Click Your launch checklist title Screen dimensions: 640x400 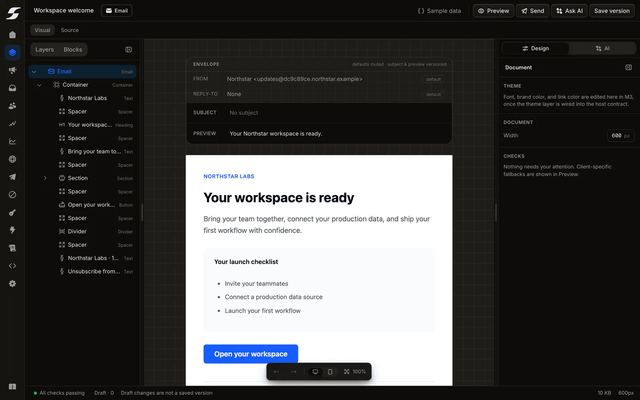(x=246, y=262)
